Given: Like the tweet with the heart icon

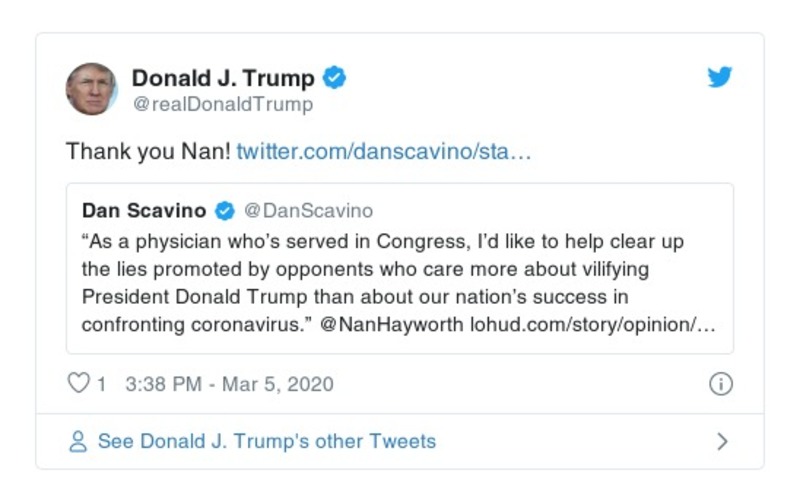Looking at the screenshot, I should click(78, 384).
